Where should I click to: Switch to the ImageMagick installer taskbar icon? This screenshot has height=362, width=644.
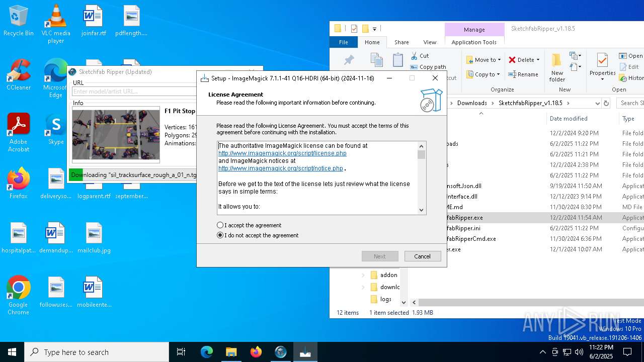[x=305, y=352]
